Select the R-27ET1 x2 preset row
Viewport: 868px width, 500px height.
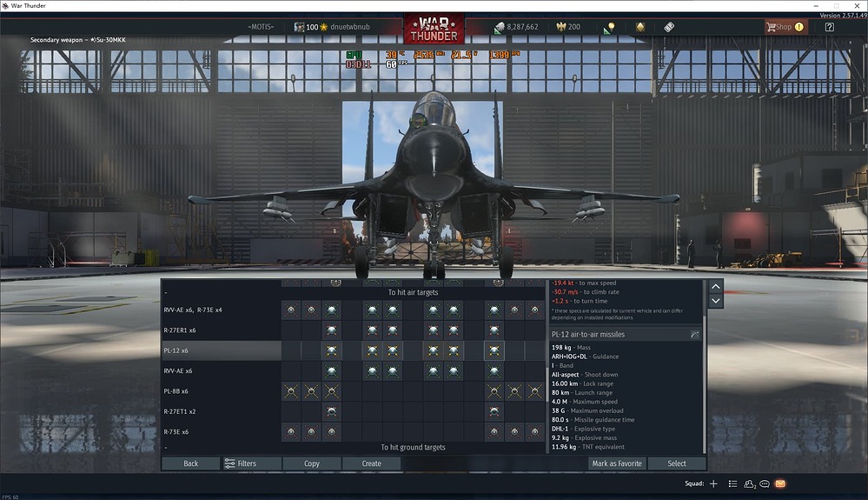[x=354, y=411]
